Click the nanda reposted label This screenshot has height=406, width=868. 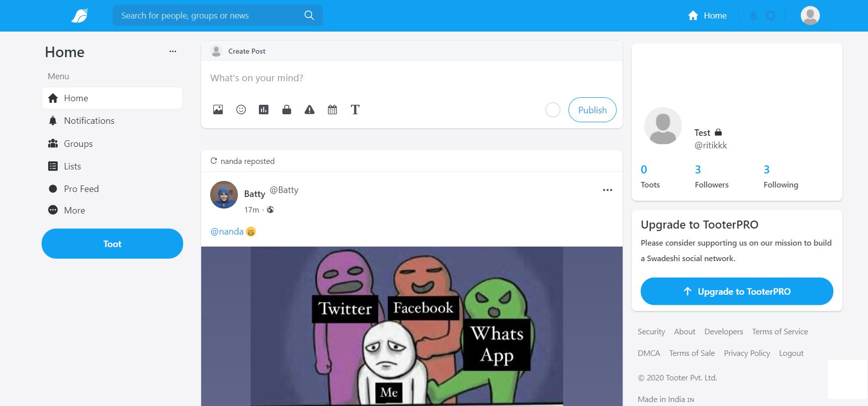point(247,161)
